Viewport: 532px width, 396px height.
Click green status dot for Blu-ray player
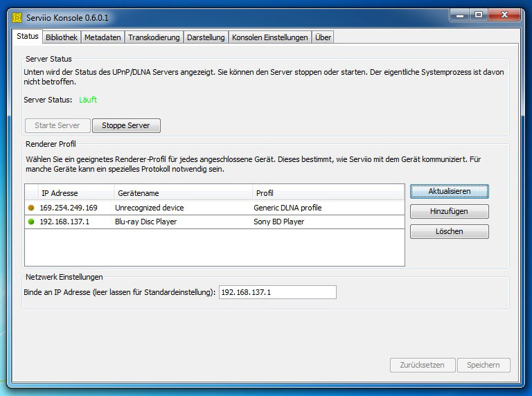point(30,222)
